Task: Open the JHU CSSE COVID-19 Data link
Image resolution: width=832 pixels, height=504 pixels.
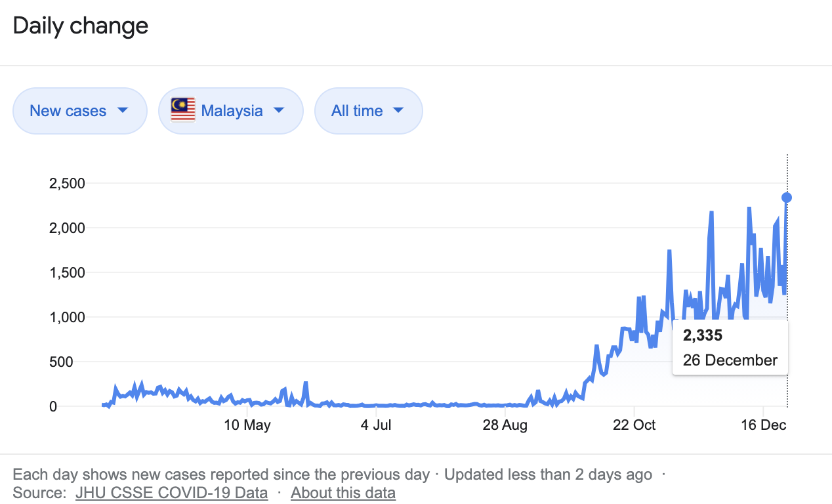Action: 171,493
